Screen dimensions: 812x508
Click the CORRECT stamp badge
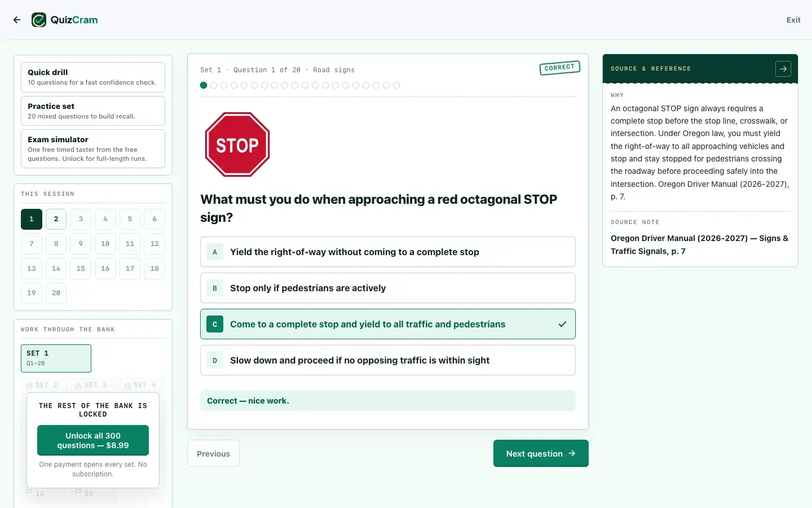[559, 68]
